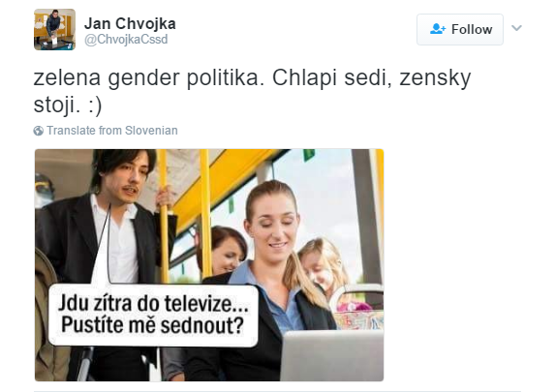The width and height of the screenshot is (555, 392).
Task: Click the standing man in the photo
Action: pyautogui.click(x=105, y=248)
